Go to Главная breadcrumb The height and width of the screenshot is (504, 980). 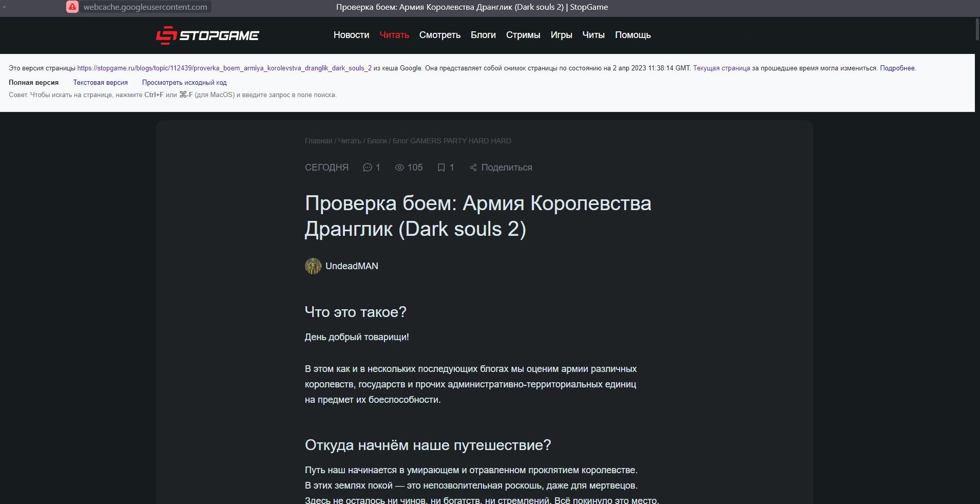(318, 141)
